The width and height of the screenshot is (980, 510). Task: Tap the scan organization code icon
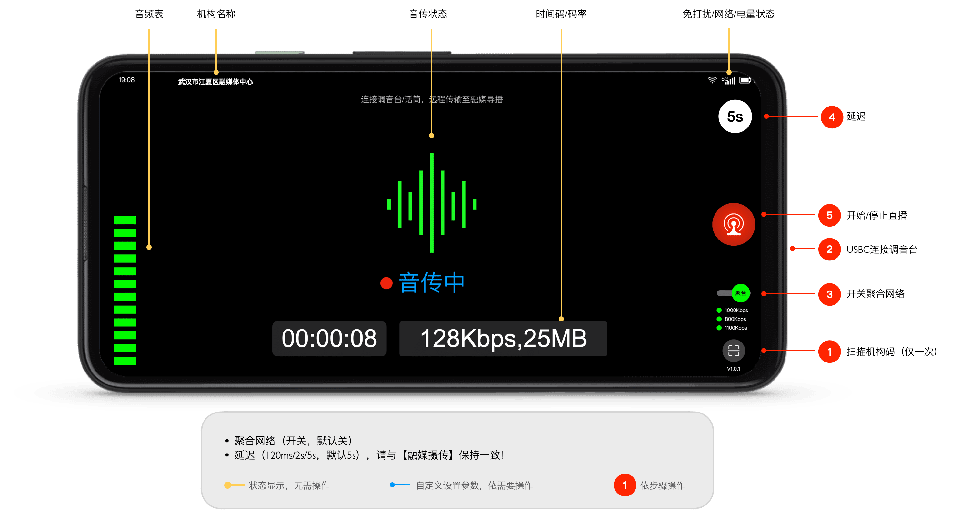tap(733, 351)
